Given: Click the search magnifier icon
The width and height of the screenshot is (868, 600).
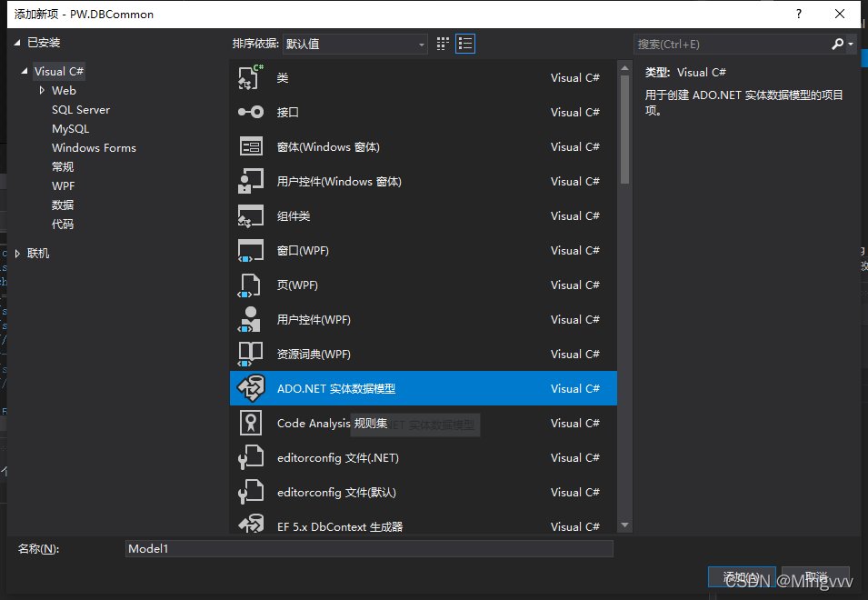Looking at the screenshot, I should (837, 44).
